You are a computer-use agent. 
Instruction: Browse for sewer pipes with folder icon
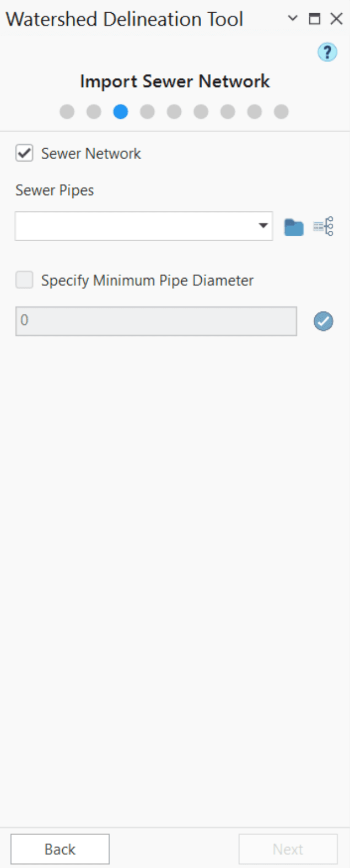point(294,226)
